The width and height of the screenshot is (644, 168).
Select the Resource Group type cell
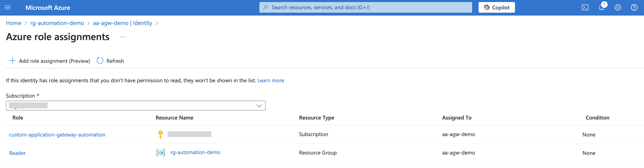click(x=318, y=153)
